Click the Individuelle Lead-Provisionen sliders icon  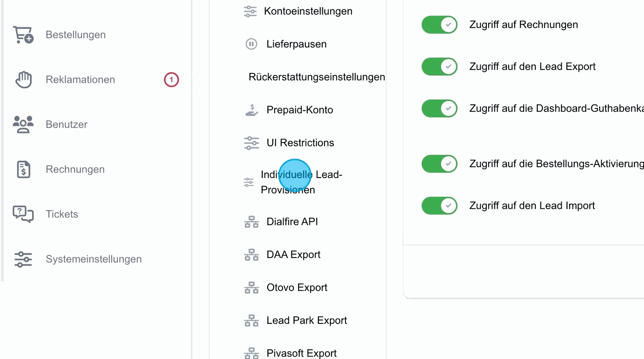click(249, 182)
